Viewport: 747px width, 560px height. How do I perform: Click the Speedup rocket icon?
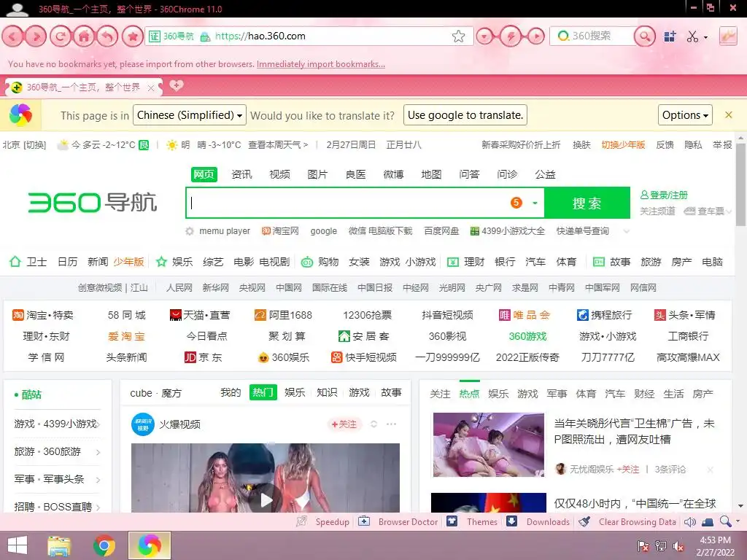(x=301, y=521)
